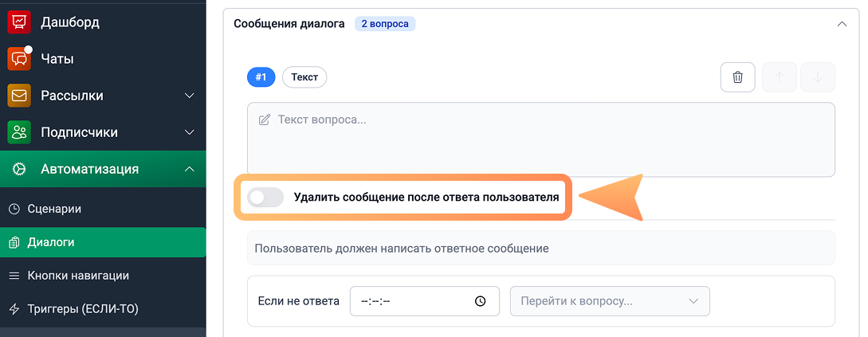The width and height of the screenshot is (868, 337).
Task: Open Сценарии in sidebar
Action: click(x=54, y=209)
